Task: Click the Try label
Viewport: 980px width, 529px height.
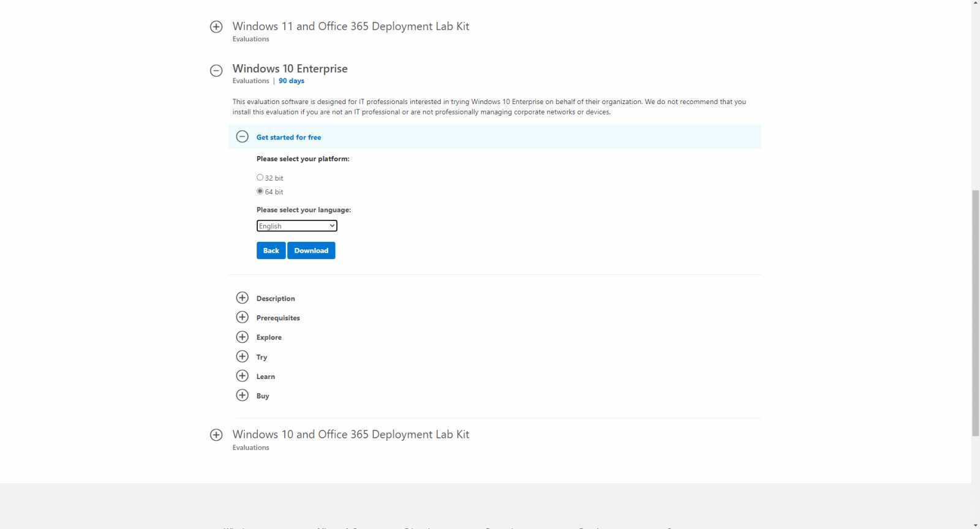Action: click(262, 357)
